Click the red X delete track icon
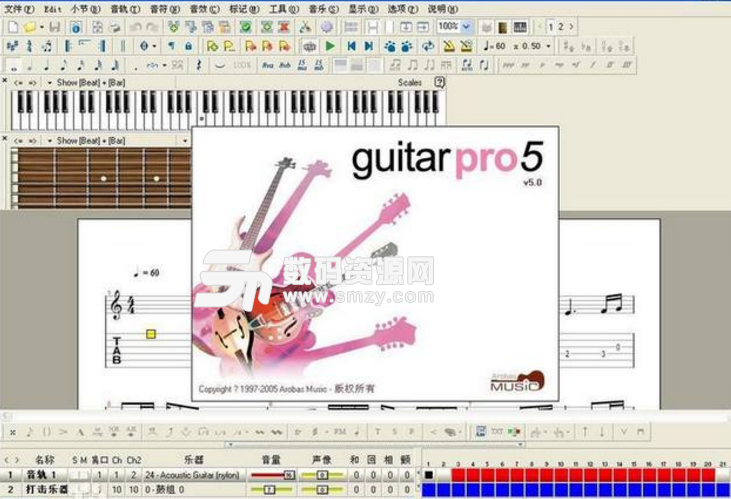The height and width of the screenshot is (499, 731). click(x=284, y=27)
